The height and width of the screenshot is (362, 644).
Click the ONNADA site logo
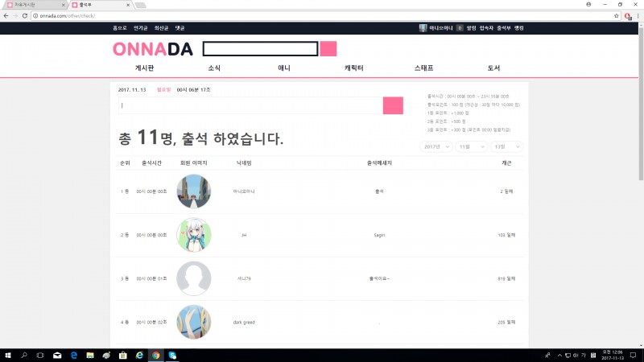(x=153, y=49)
